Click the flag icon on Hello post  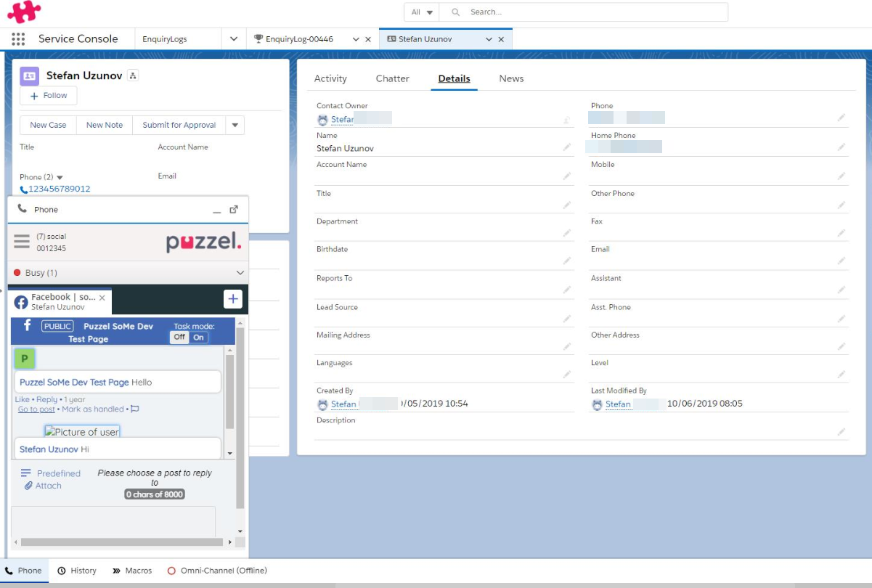134,409
